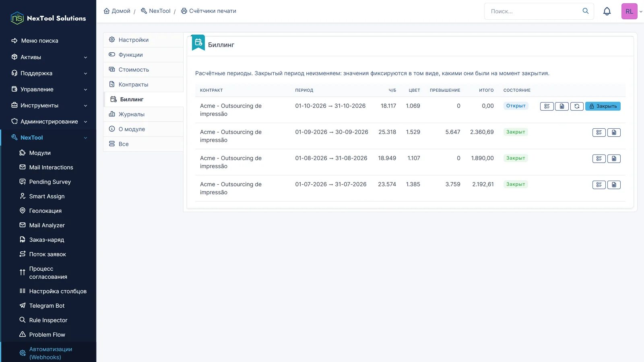Open the О модуле tab
Screen dimensions: 644x362
[x=143, y=129]
